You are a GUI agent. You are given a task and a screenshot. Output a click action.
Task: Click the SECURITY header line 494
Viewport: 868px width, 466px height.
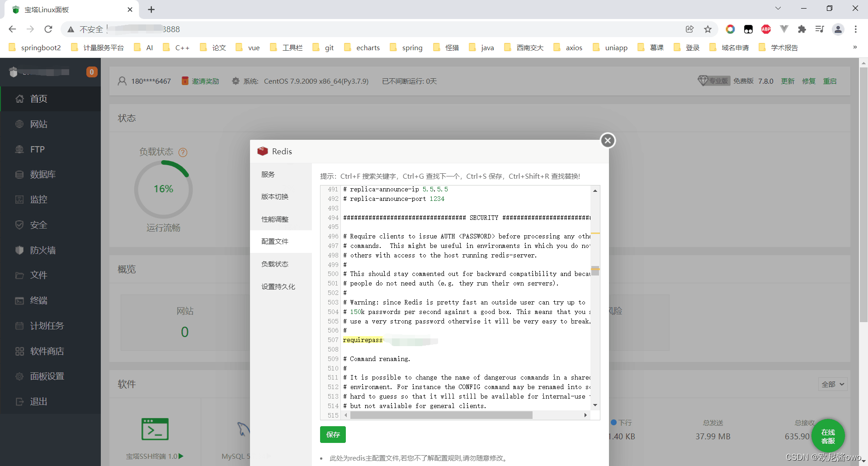[x=467, y=218]
